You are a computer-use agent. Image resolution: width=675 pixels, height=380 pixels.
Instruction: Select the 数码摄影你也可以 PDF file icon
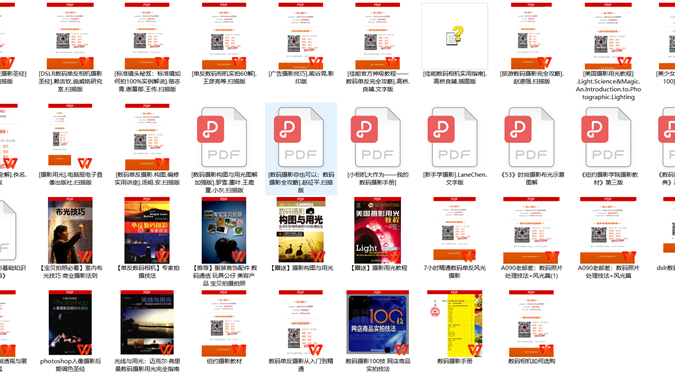301,137
